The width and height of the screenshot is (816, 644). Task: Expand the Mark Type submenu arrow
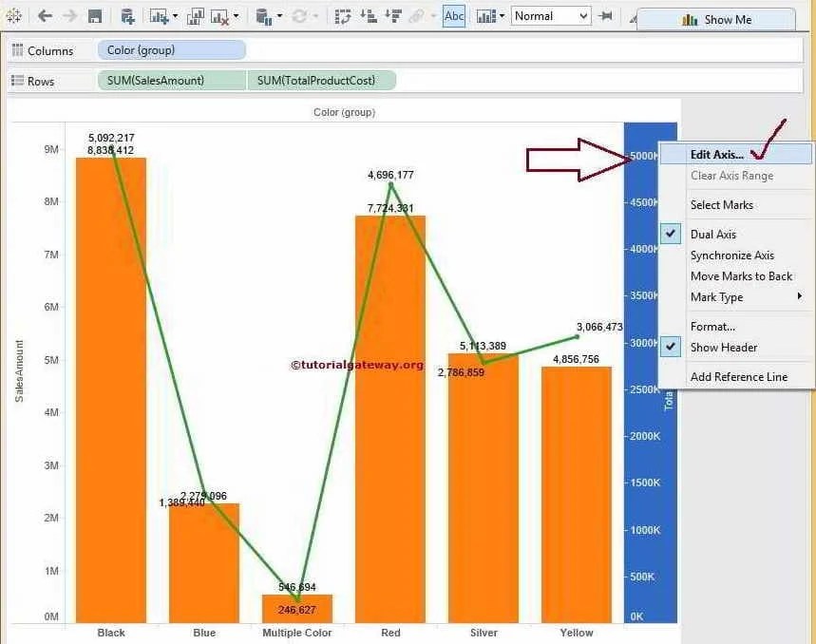(x=800, y=296)
